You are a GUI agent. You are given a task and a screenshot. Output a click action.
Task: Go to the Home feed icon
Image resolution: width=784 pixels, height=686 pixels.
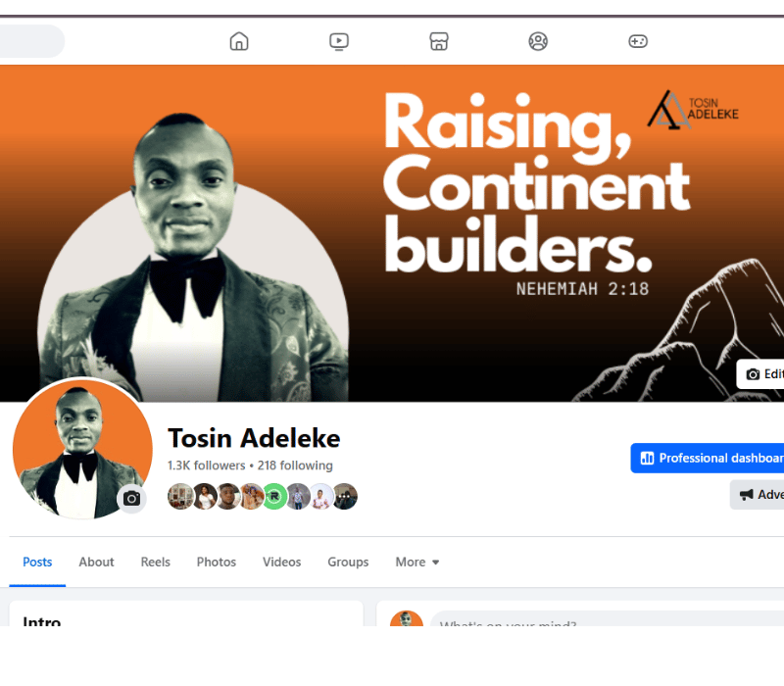point(239,41)
